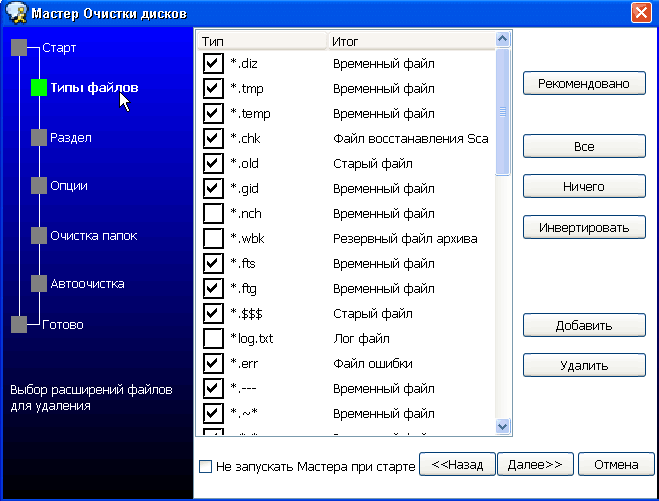Open the Раздел wizard step
Screen dimensions: 659x501
click(71, 137)
